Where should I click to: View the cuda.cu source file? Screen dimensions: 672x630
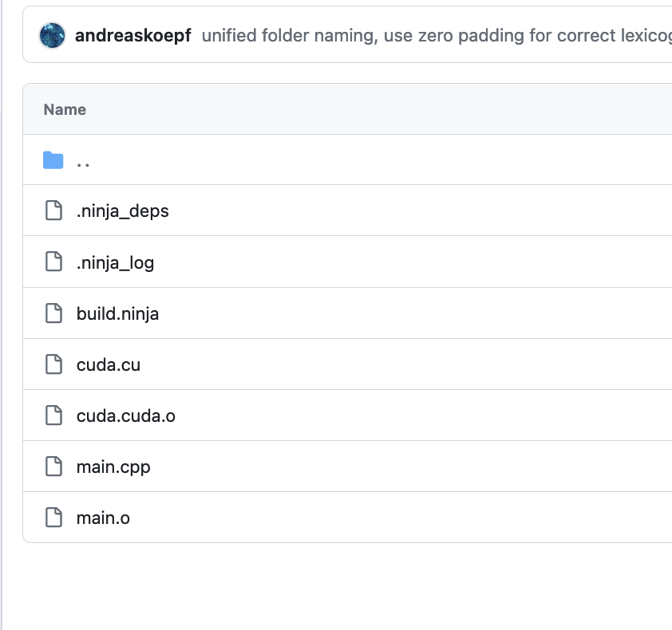click(108, 365)
